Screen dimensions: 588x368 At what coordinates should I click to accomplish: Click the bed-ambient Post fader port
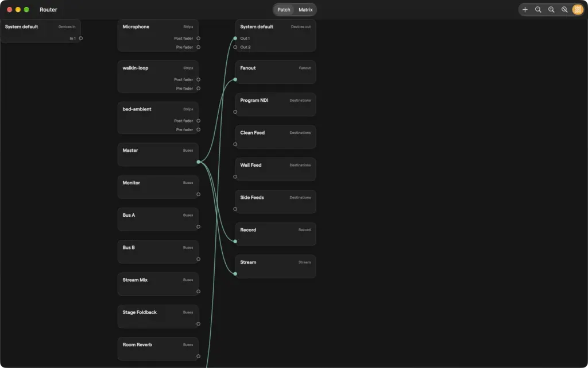[198, 121]
